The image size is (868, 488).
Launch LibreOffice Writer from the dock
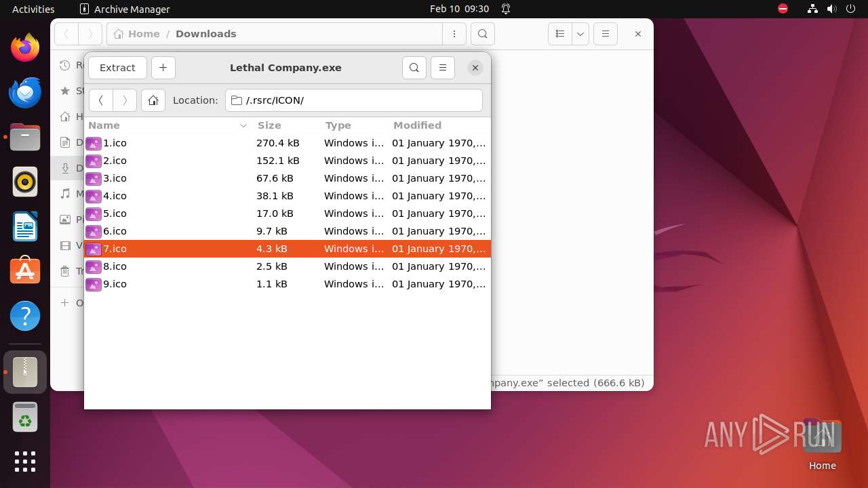(x=25, y=226)
